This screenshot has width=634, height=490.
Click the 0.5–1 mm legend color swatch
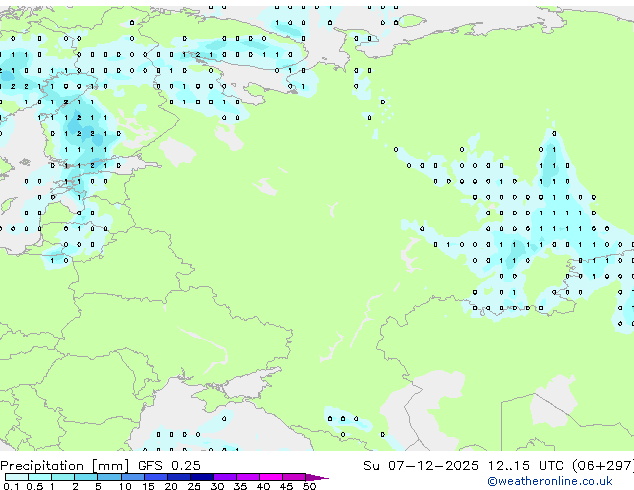[40, 477]
